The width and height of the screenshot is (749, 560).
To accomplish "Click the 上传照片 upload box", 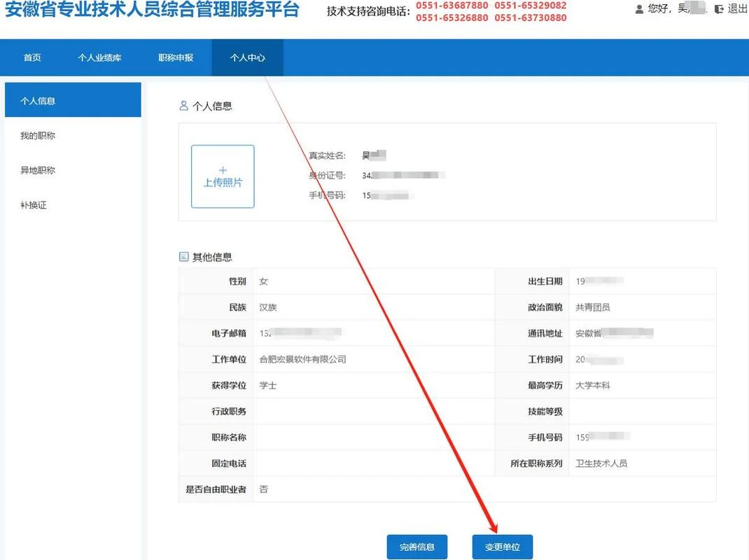I will click(x=223, y=176).
